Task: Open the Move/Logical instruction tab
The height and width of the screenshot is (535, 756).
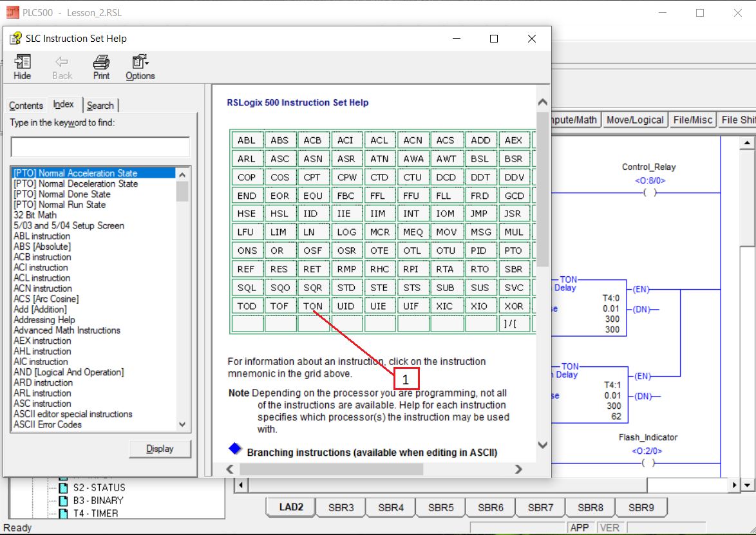Action: pyautogui.click(x=635, y=120)
